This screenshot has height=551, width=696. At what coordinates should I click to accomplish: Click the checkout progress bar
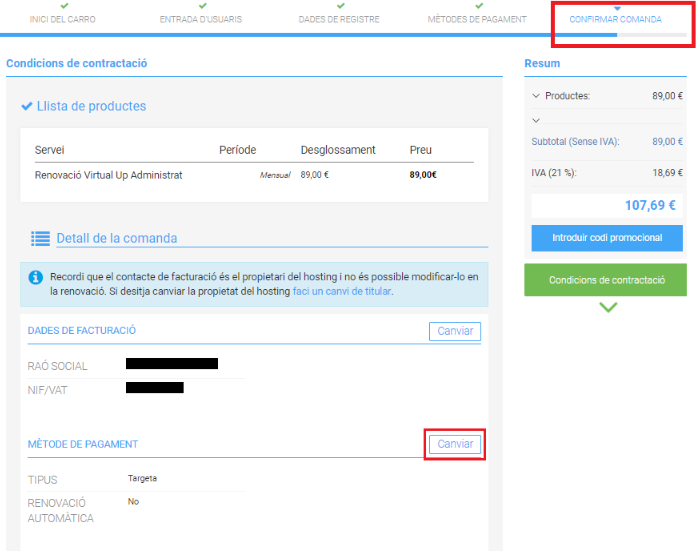(344, 35)
